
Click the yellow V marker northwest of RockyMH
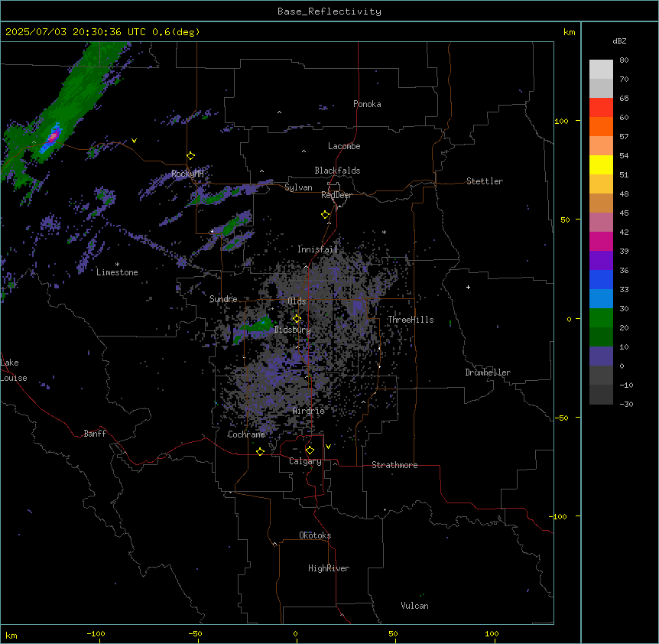coord(134,141)
